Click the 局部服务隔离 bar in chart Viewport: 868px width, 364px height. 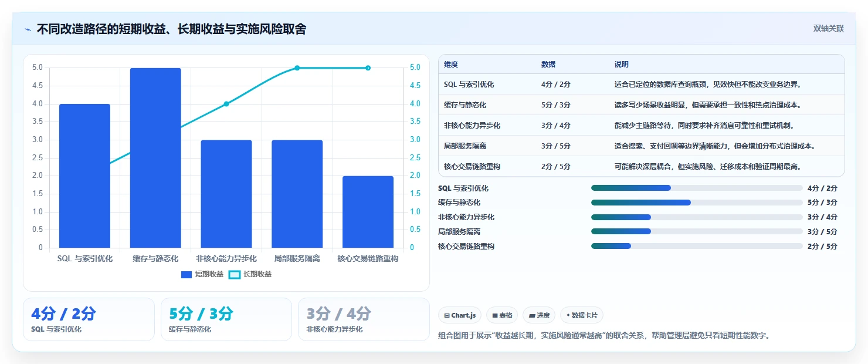(x=297, y=194)
